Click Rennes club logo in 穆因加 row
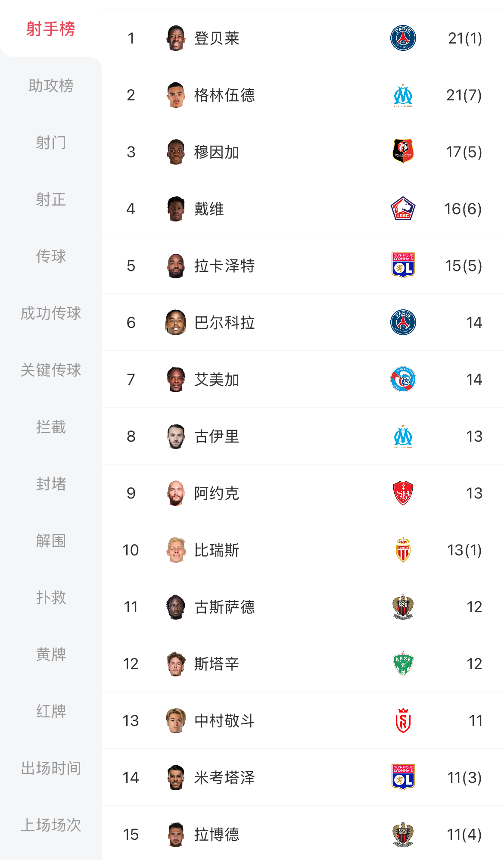This screenshot has width=504, height=860. click(x=403, y=152)
